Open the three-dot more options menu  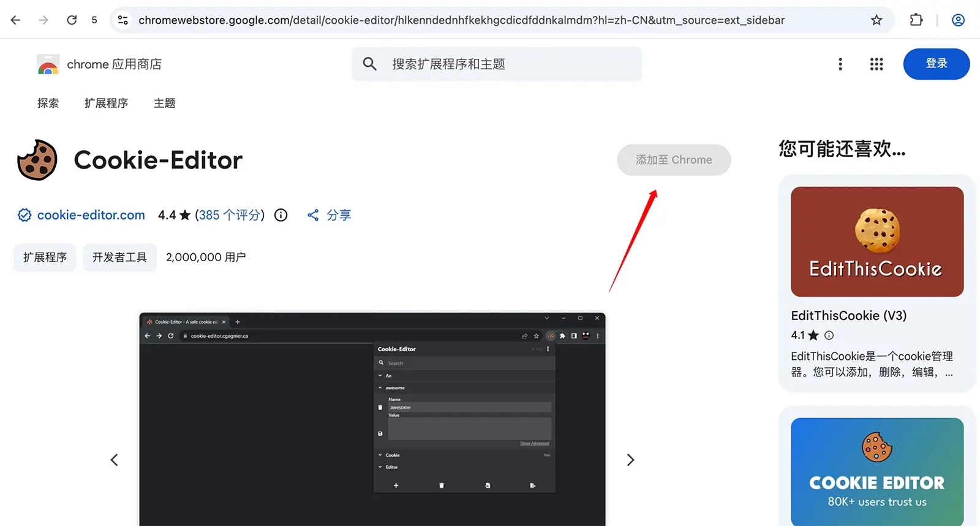click(840, 64)
